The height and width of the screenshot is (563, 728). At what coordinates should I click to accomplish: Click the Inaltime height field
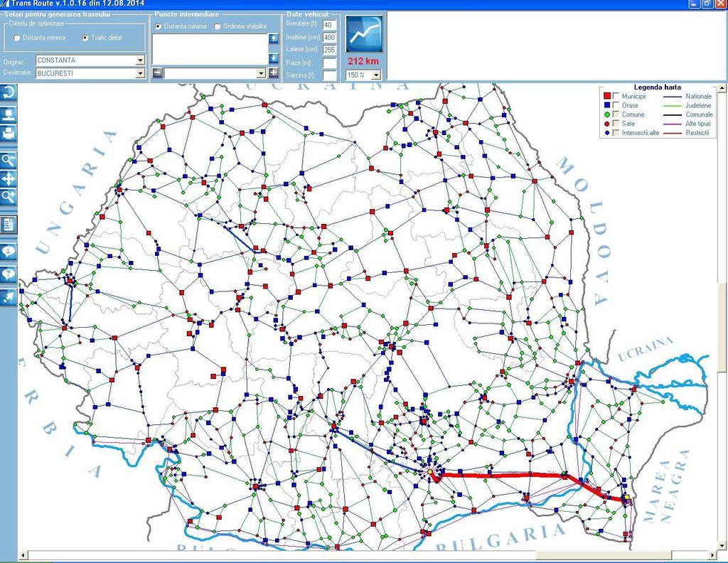click(330, 38)
